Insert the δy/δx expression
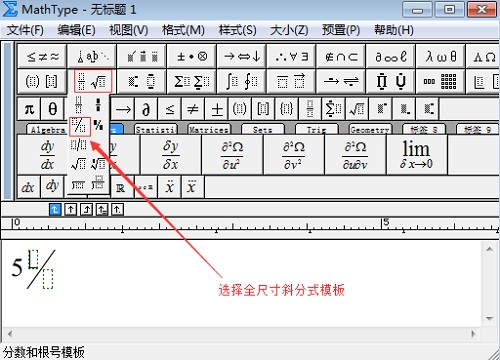This screenshot has width=500, height=360. [x=171, y=155]
